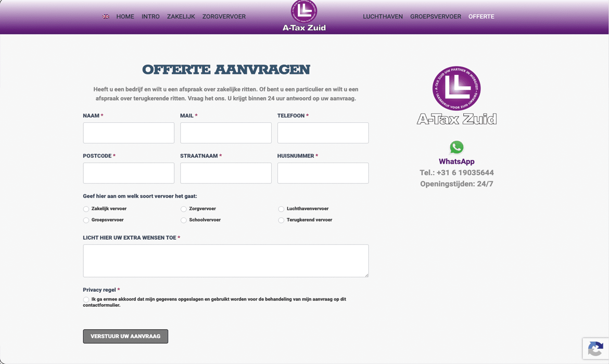Viewport: 609px width, 364px height.
Task: Navigate to ZAKELIJK page
Action: [x=181, y=17]
